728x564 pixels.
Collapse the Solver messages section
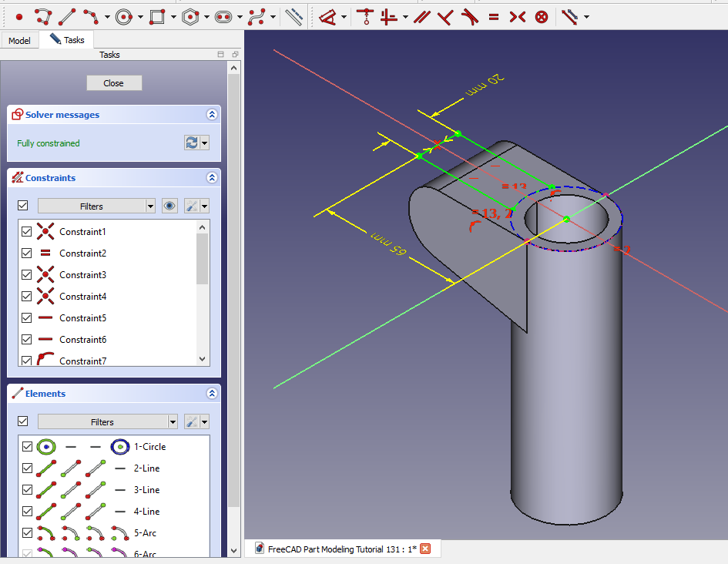(212, 115)
